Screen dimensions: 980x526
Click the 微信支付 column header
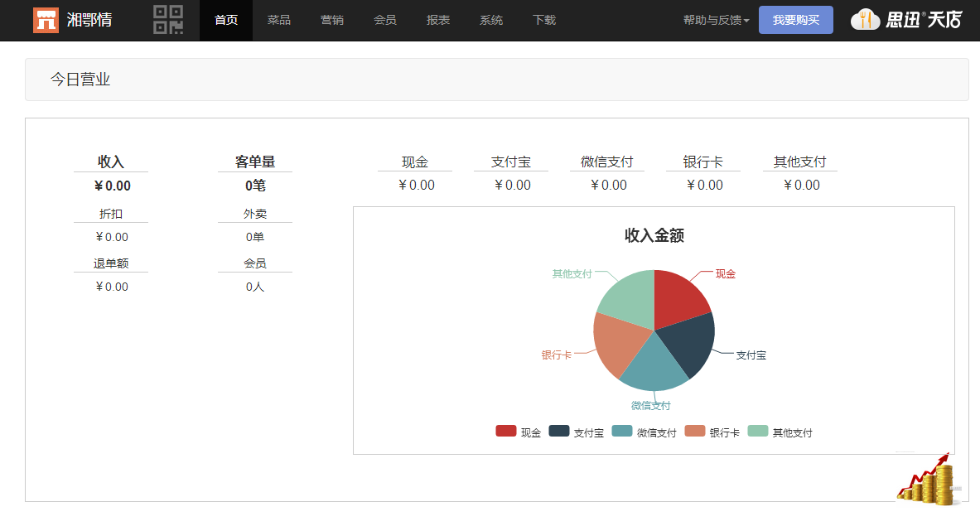tap(607, 162)
